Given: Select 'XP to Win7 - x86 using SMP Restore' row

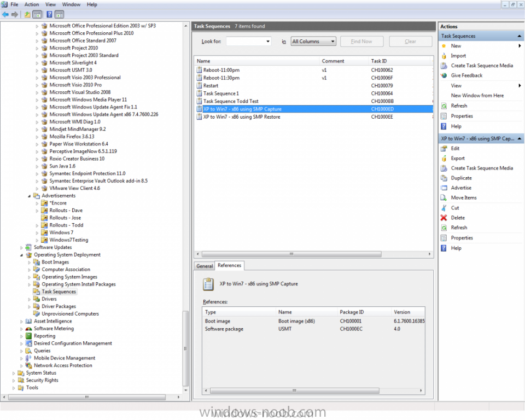Looking at the screenshot, I should (314, 117).
